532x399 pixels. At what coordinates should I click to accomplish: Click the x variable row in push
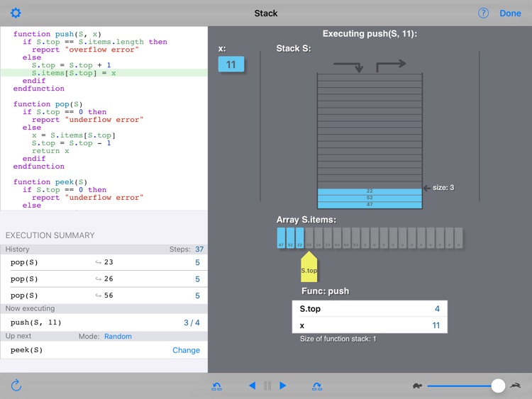coord(370,325)
